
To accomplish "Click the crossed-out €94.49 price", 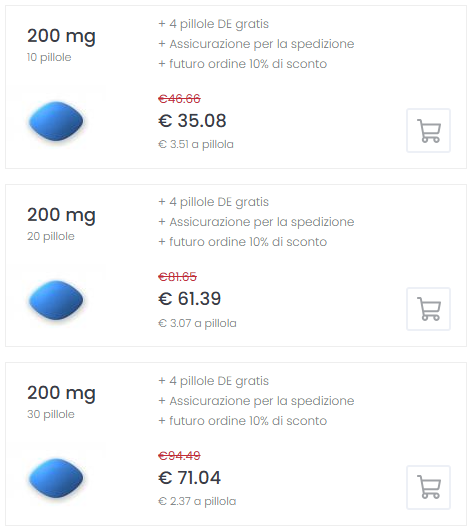I will point(179,455).
